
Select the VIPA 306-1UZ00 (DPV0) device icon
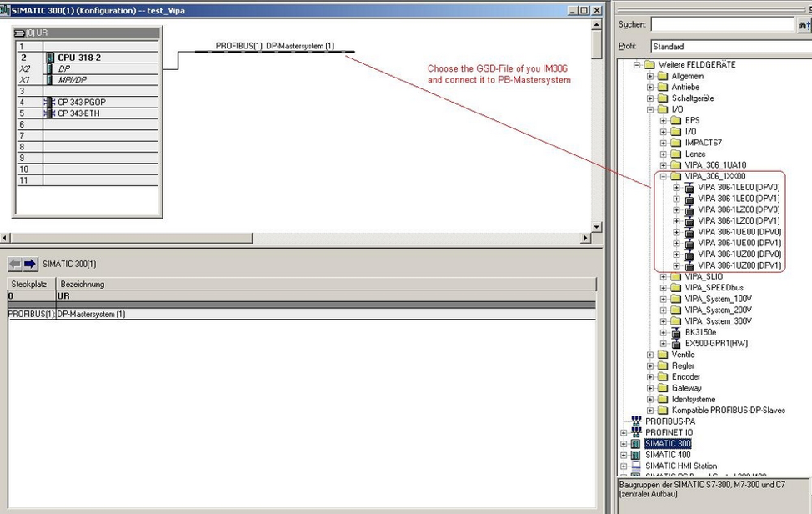point(689,254)
